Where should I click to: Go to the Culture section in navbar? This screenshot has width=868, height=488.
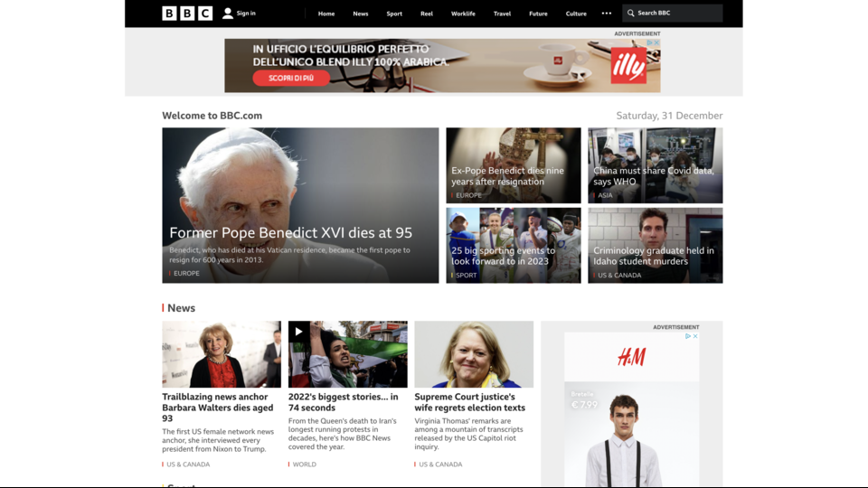click(576, 14)
